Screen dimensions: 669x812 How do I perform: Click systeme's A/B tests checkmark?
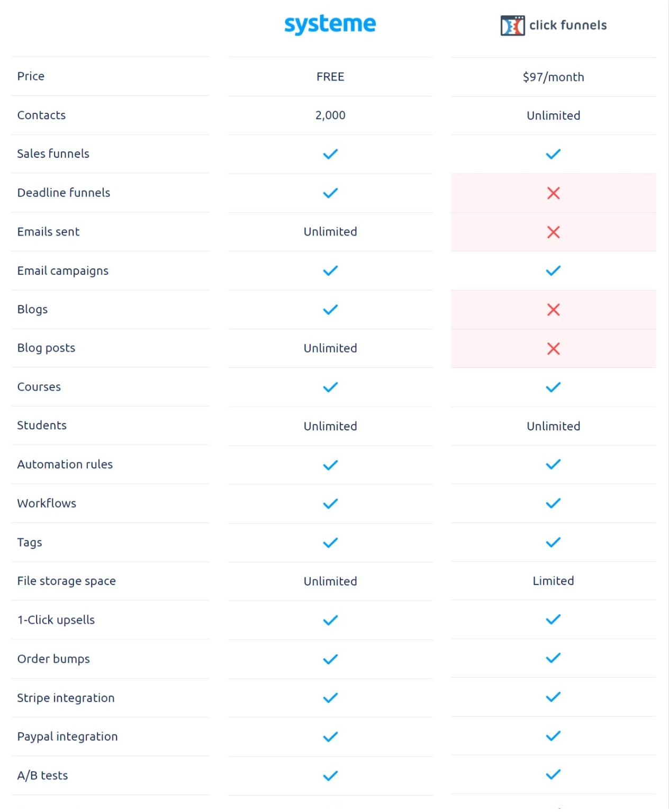pyautogui.click(x=330, y=775)
